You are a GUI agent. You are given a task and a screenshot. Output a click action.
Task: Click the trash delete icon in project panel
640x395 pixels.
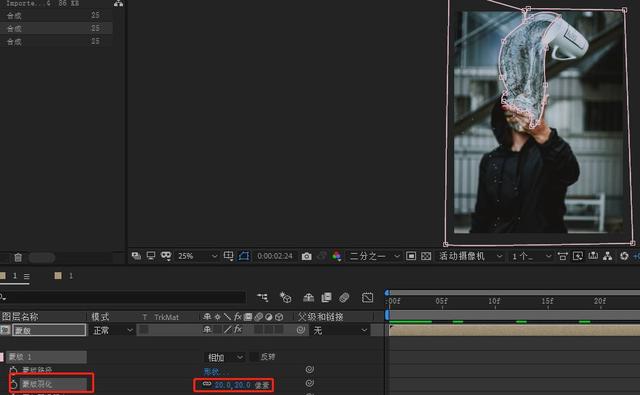pyautogui.click(x=18, y=257)
